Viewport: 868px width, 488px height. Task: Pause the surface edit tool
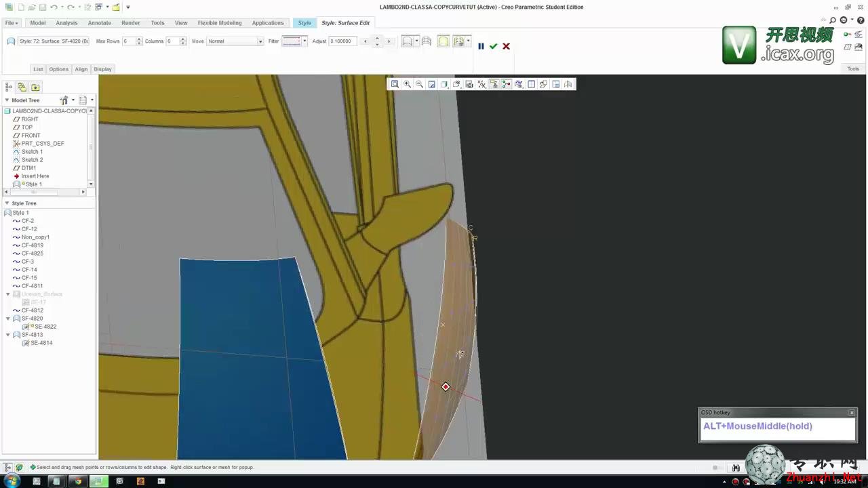click(481, 46)
